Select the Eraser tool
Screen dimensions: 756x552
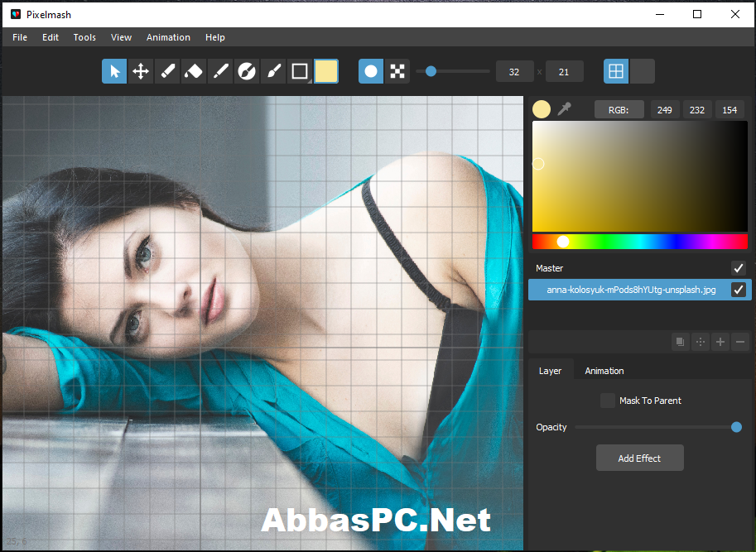coord(194,71)
